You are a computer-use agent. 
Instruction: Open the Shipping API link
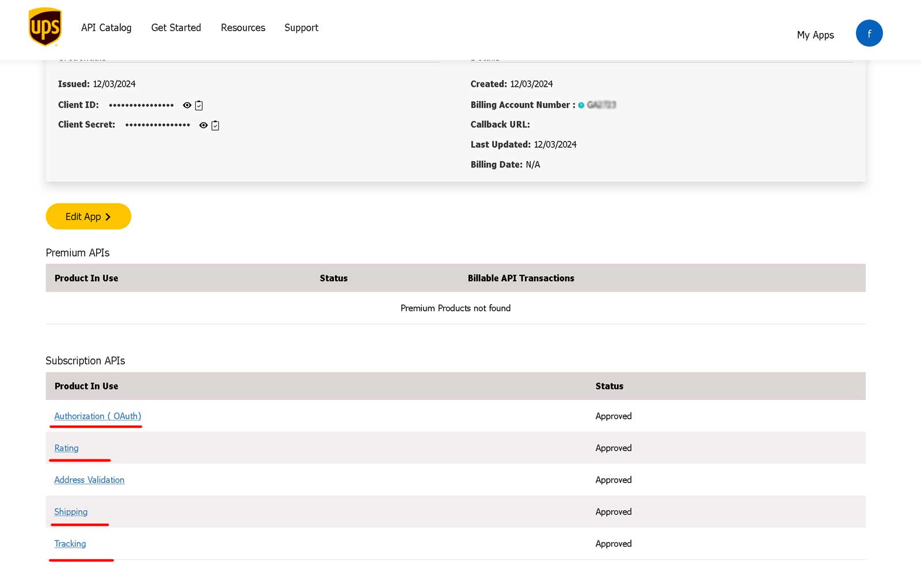click(x=71, y=512)
